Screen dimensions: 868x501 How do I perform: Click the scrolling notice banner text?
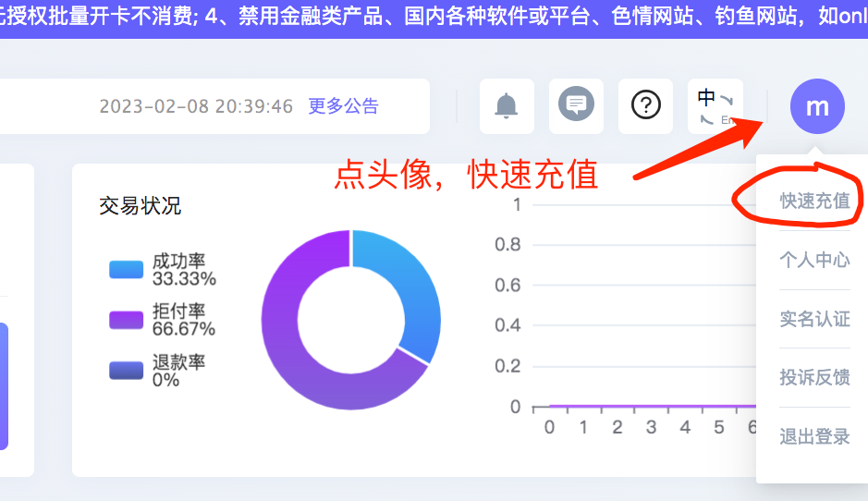pos(434,17)
